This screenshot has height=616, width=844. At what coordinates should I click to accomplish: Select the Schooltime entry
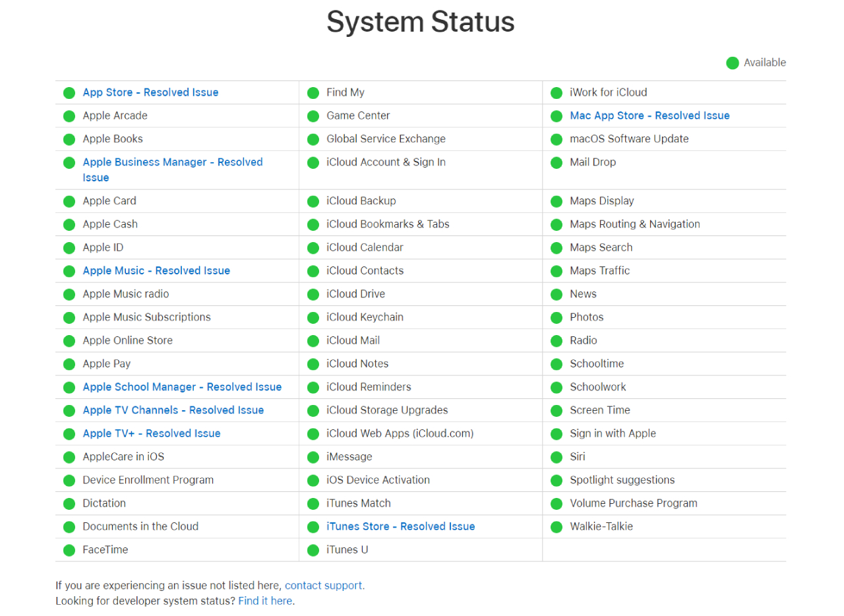[x=597, y=363]
